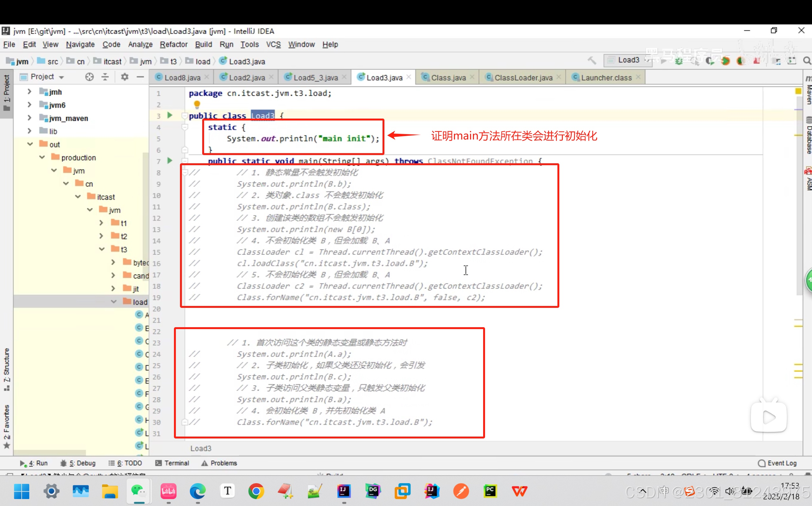
Task: Click the collapse all icon in Project panel
Action: (x=105, y=77)
